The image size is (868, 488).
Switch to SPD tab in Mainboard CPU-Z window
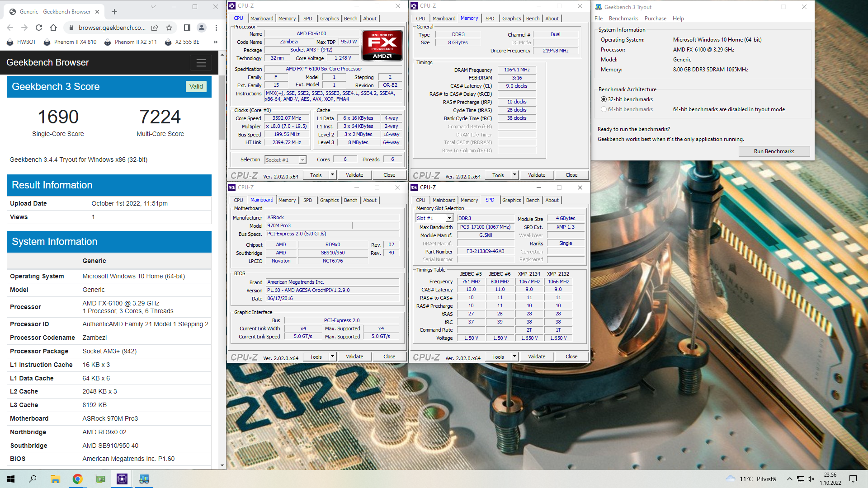[307, 200]
